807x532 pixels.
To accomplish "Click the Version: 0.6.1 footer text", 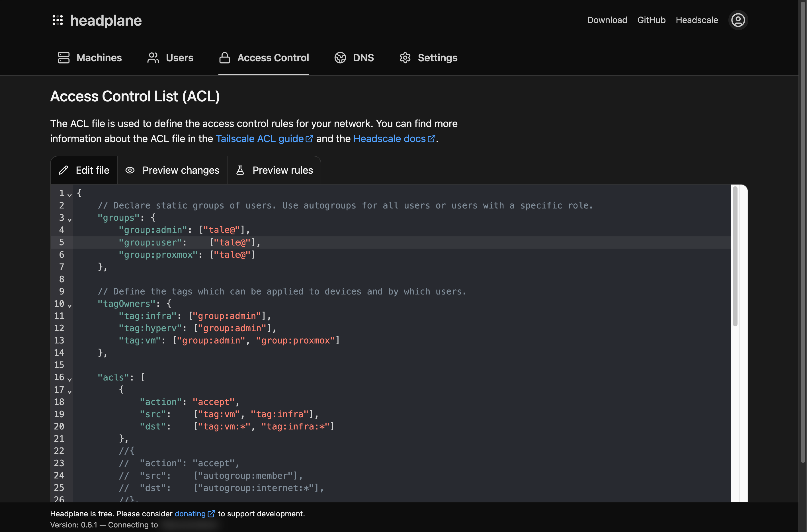I will [x=74, y=525].
